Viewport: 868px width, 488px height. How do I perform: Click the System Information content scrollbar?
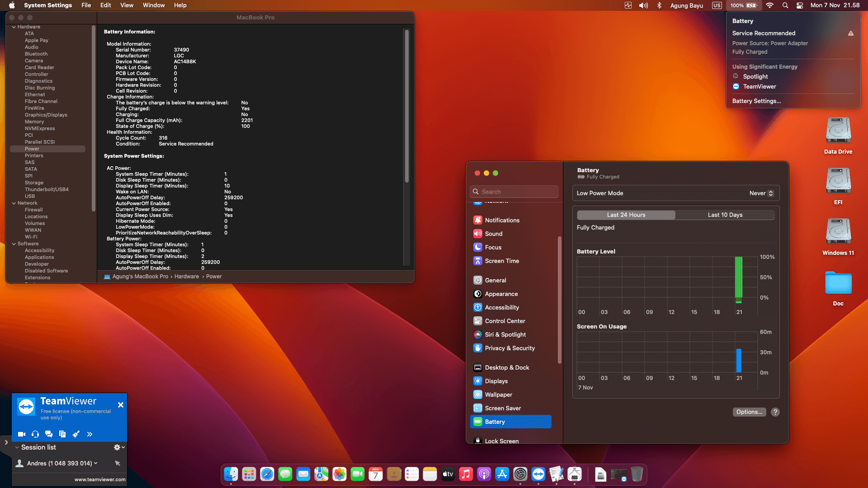[x=407, y=106]
